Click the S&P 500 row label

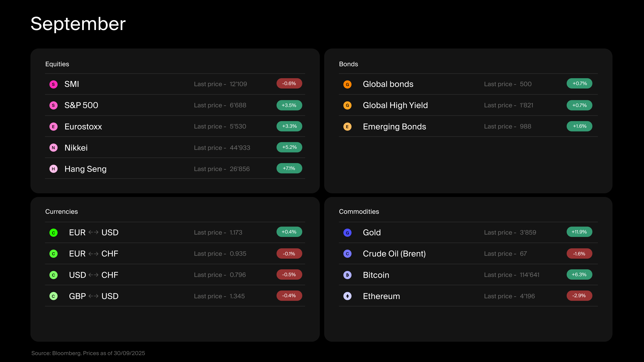[81, 105]
